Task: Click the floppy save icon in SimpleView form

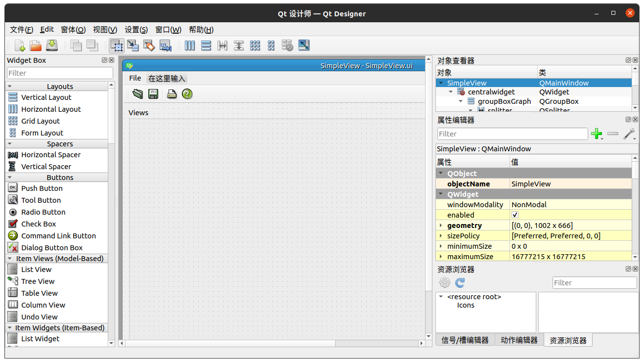Action: [x=153, y=93]
